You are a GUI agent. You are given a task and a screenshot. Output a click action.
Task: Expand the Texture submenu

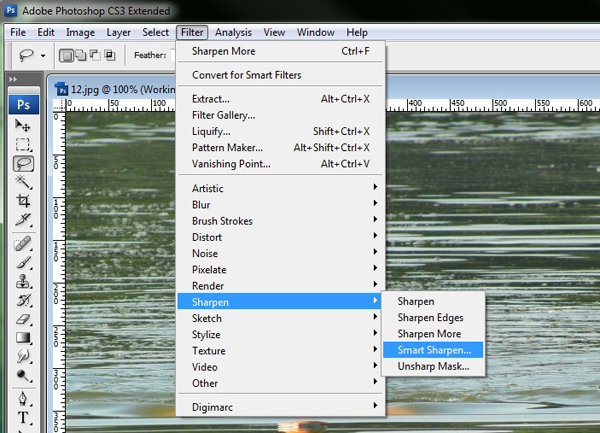click(x=280, y=351)
